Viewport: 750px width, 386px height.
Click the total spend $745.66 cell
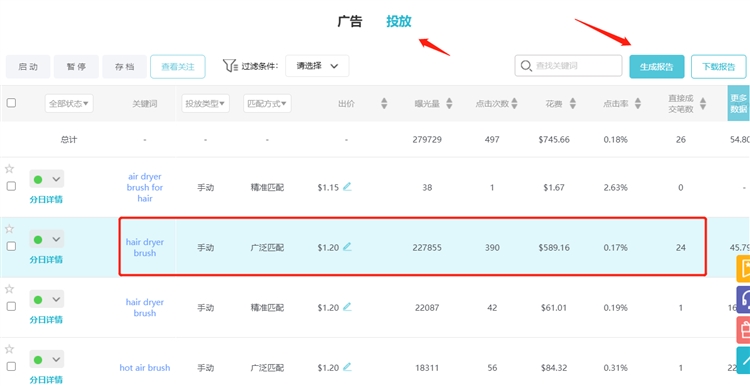click(x=554, y=140)
